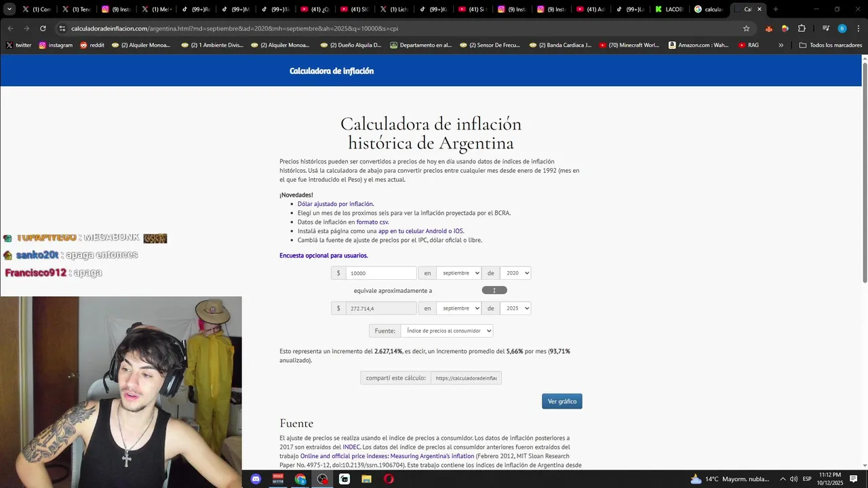Open the Banda Cardiaca bookmark

(560, 45)
